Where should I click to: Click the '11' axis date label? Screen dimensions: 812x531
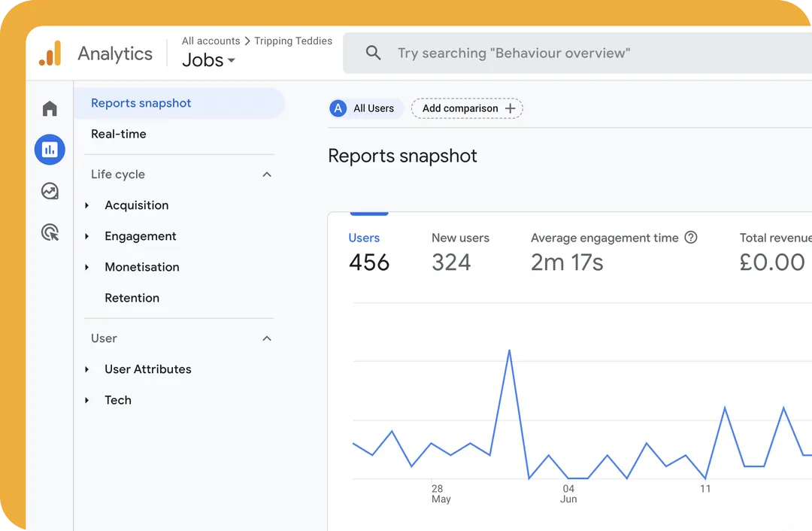705,489
